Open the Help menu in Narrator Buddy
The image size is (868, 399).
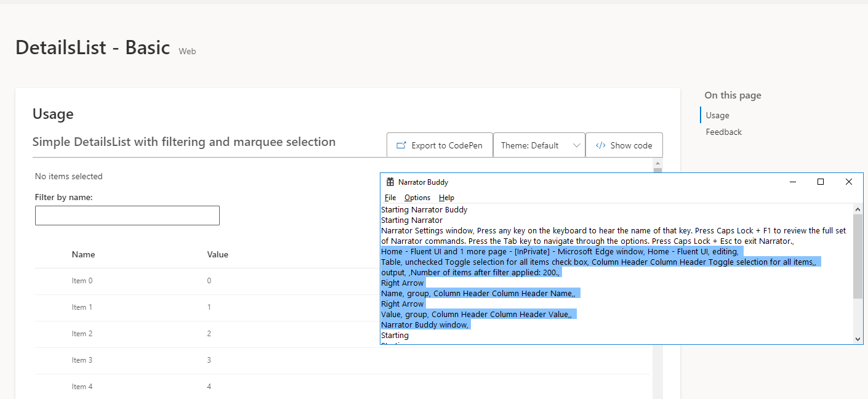click(446, 198)
